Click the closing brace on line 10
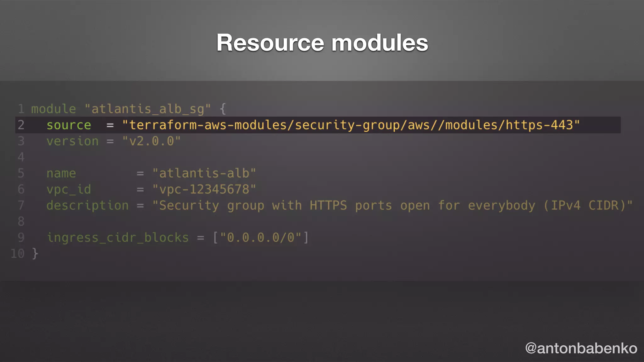 tap(35, 254)
